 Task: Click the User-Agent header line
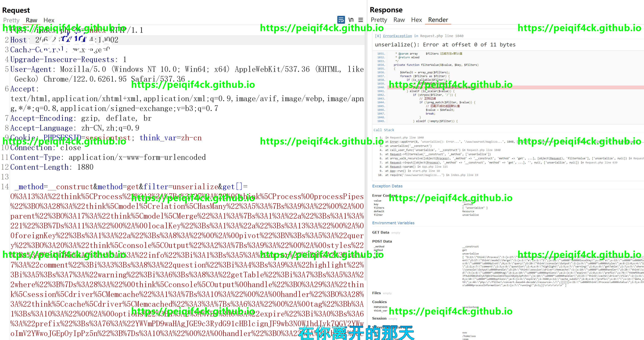point(187,74)
